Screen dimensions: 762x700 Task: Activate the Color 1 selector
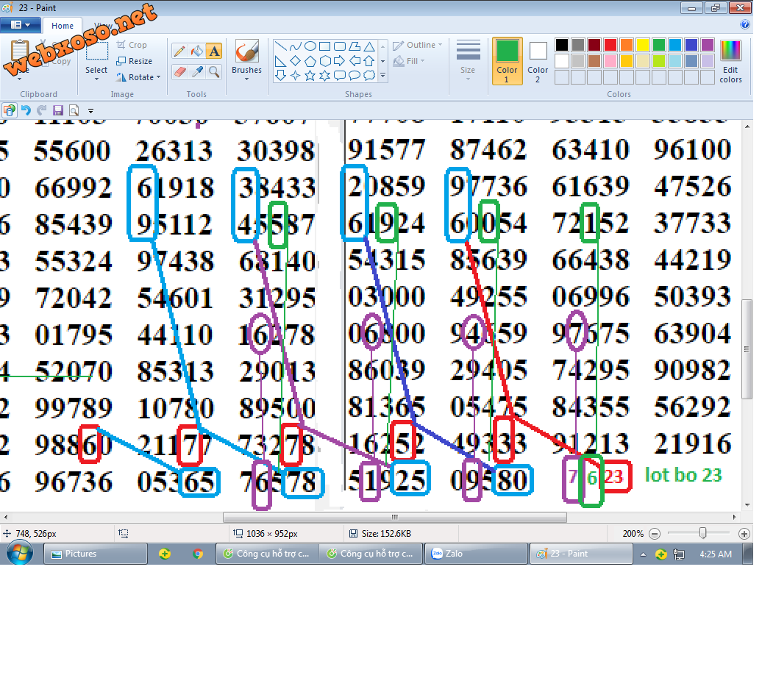tap(507, 60)
